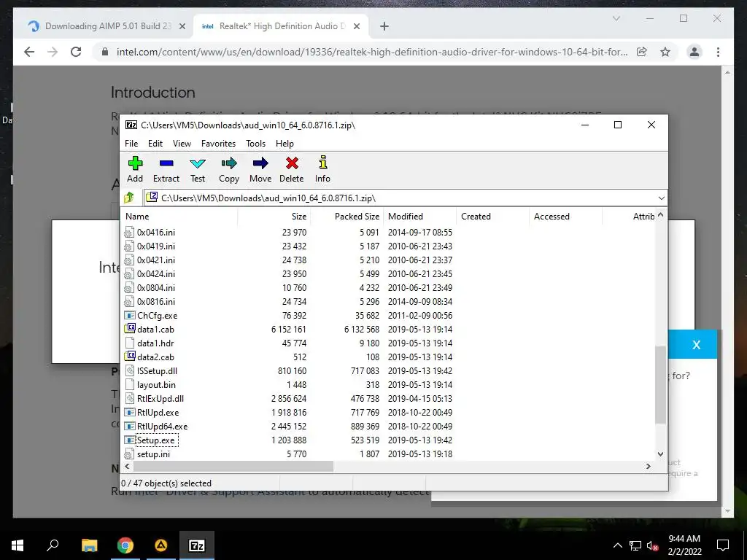The image size is (747, 560).
Task: Sort by the Size column header
Action: coord(274,216)
